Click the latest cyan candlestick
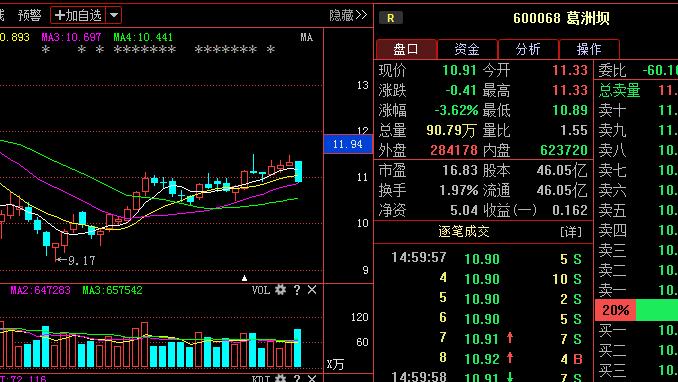678x382 pixels. coord(298,171)
